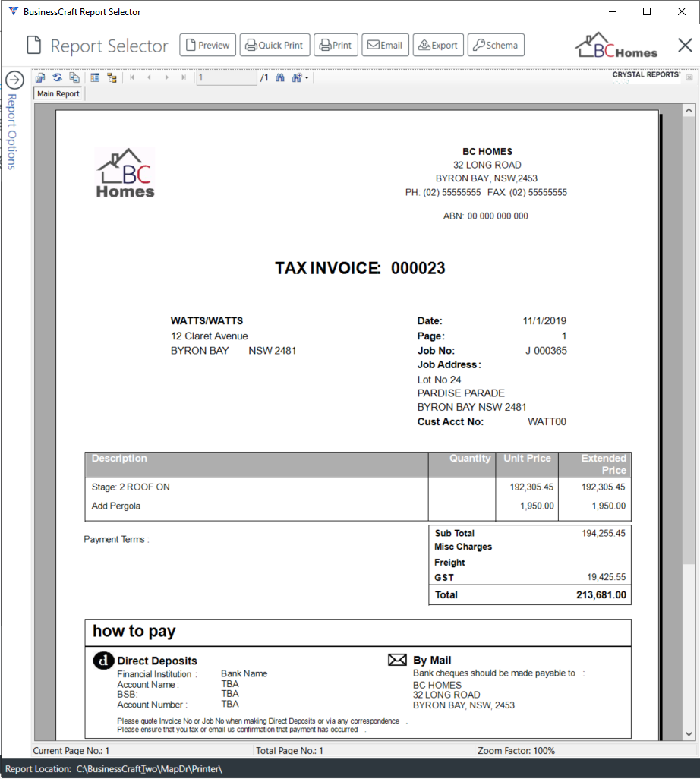Click the account number 'WATT00'
The image size is (700, 779).
click(547, 422)
